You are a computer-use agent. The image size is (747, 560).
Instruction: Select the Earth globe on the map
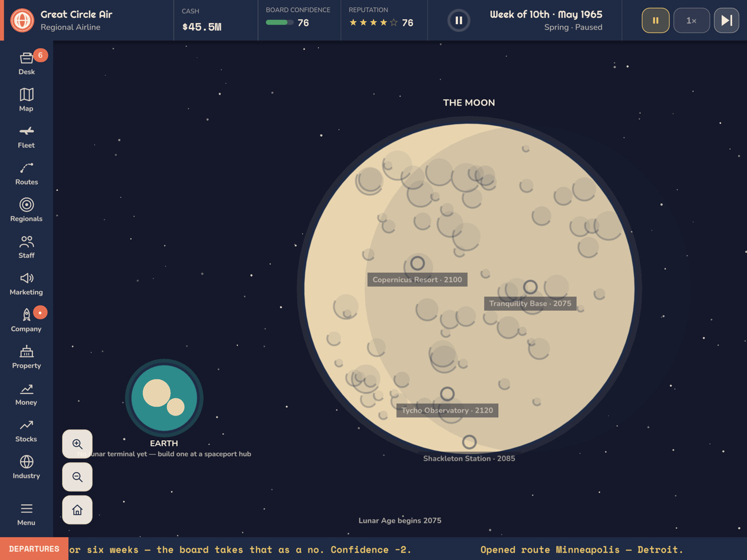(164, 398)
